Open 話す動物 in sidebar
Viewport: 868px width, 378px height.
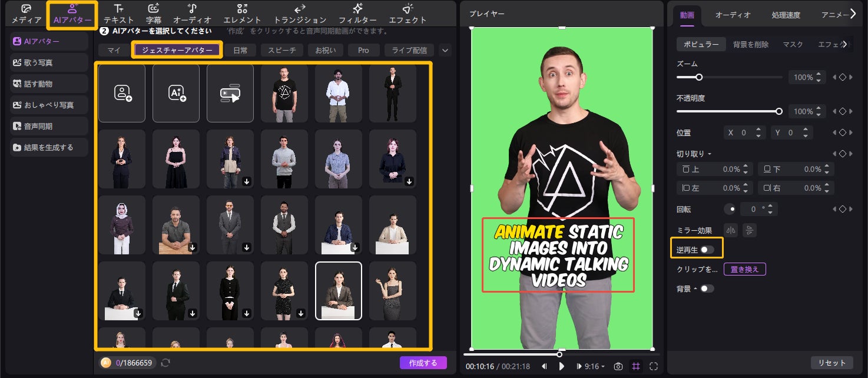[49, 84]
